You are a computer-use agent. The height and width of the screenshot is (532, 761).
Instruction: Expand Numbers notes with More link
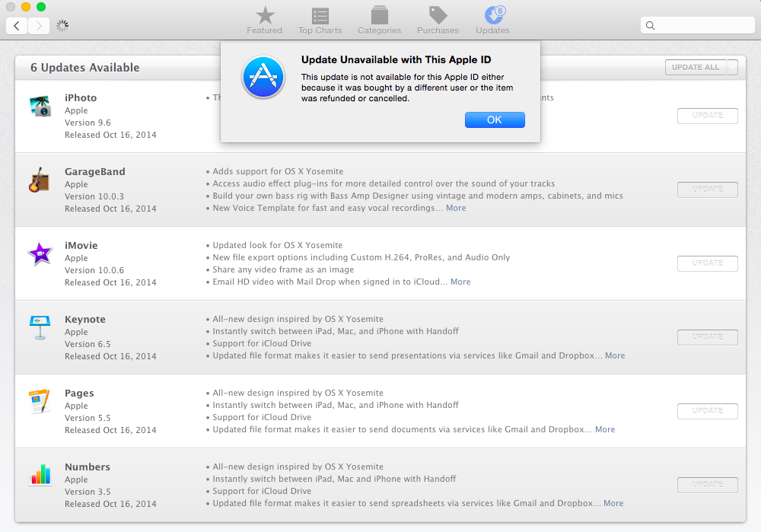613,503
